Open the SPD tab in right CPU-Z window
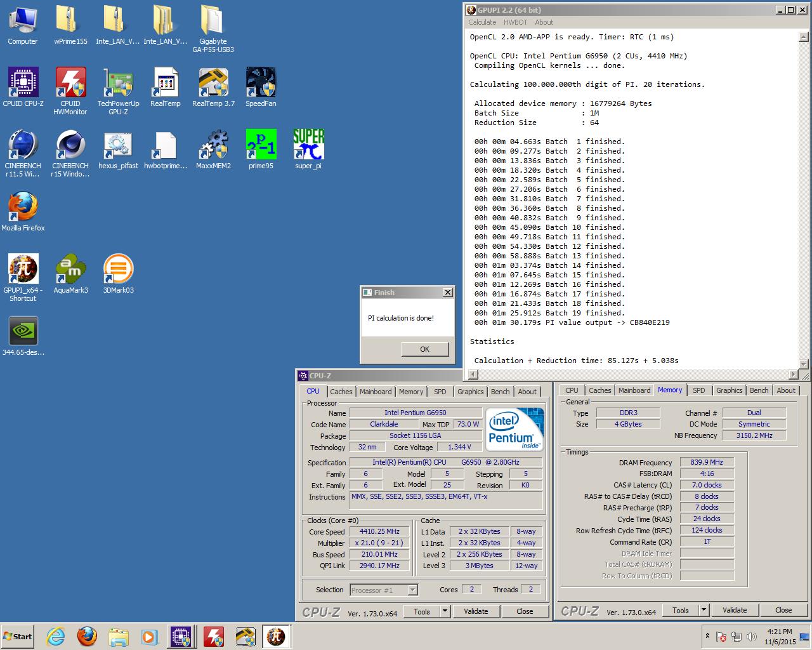This screenshot has width=812, height=650. (x=698, y=390)
